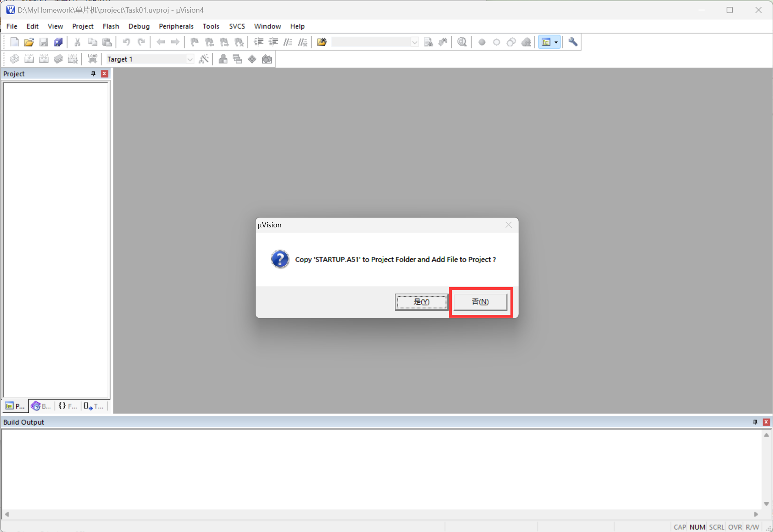Click the Save All icon

click(58, 42)
